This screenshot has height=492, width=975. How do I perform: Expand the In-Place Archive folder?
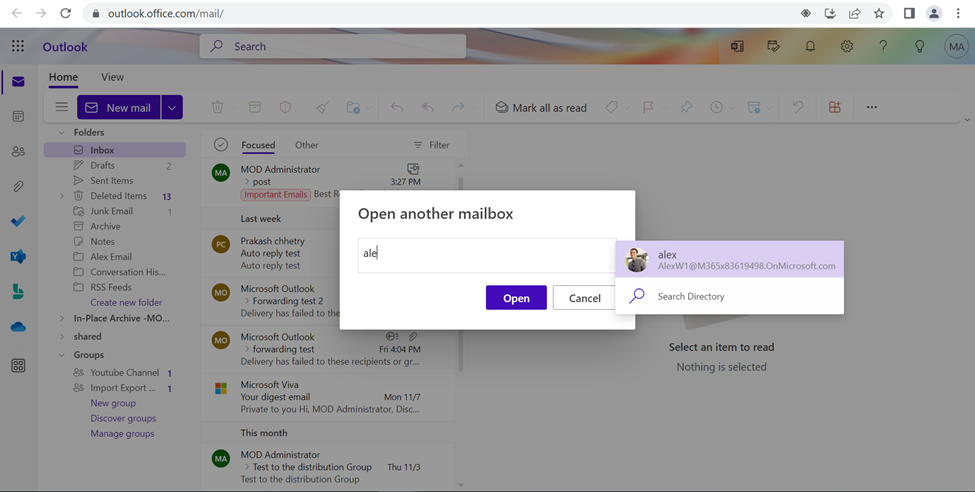[x=62, y=318]
